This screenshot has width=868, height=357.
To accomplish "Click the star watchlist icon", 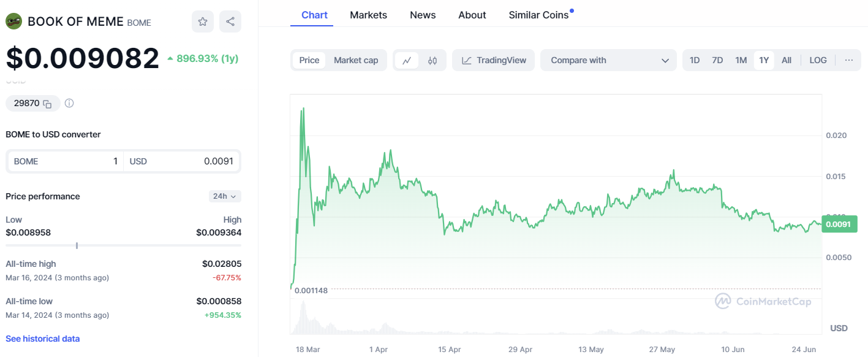I will (203, 21).
